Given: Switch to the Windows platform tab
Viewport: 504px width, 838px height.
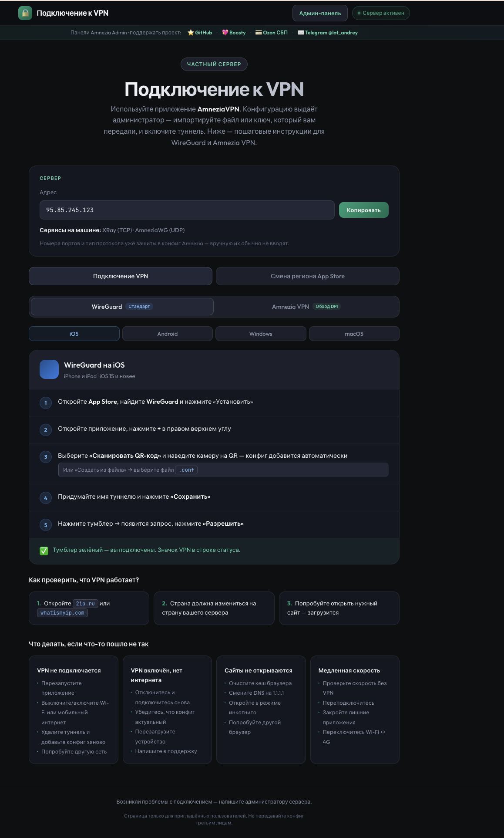Looking at the screenshot, I should (x=261, y=334).
